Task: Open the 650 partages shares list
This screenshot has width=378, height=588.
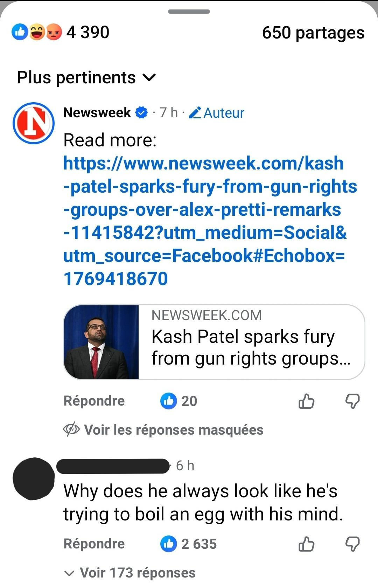Action: (313, 33)
